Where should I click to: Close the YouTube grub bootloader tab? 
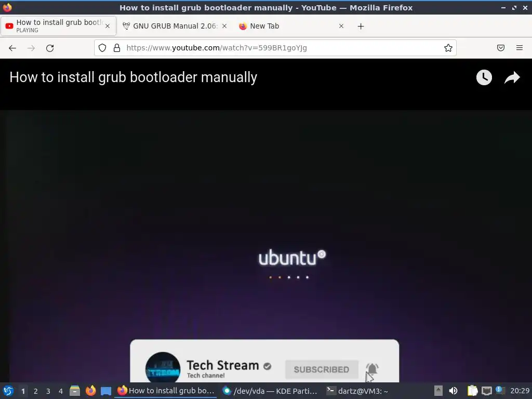point(108,26)
